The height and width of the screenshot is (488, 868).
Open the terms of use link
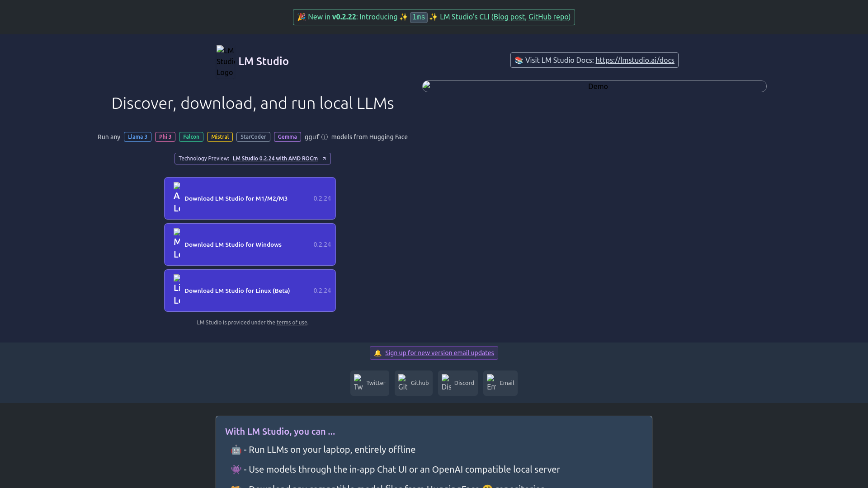click(292, 323)
